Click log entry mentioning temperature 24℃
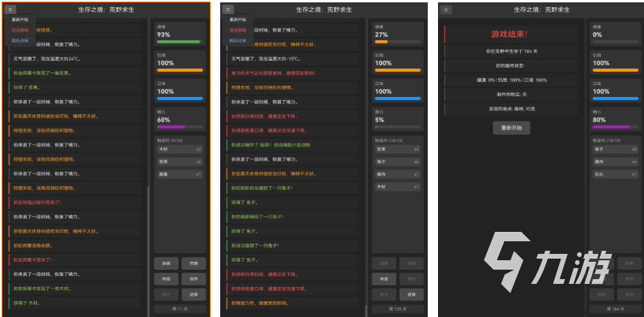This screenshot has width=644, height=317. click(x=75, y=58)
